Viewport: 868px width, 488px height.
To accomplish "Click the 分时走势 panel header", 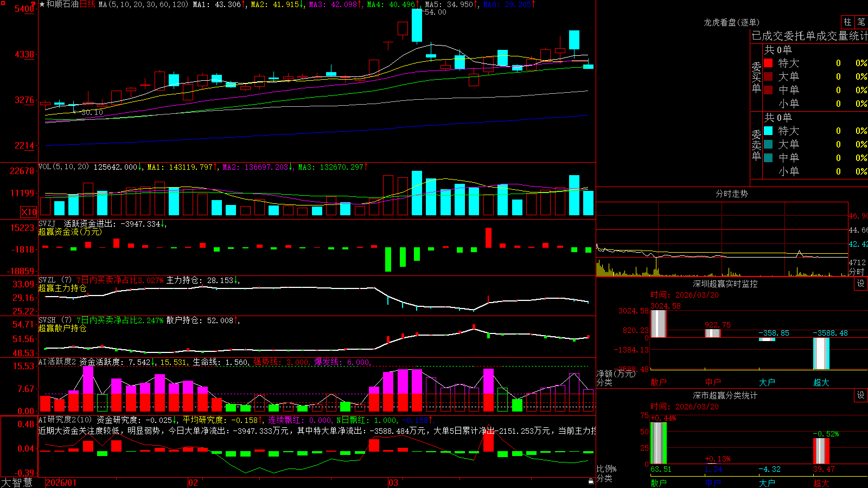I will 732,194.
